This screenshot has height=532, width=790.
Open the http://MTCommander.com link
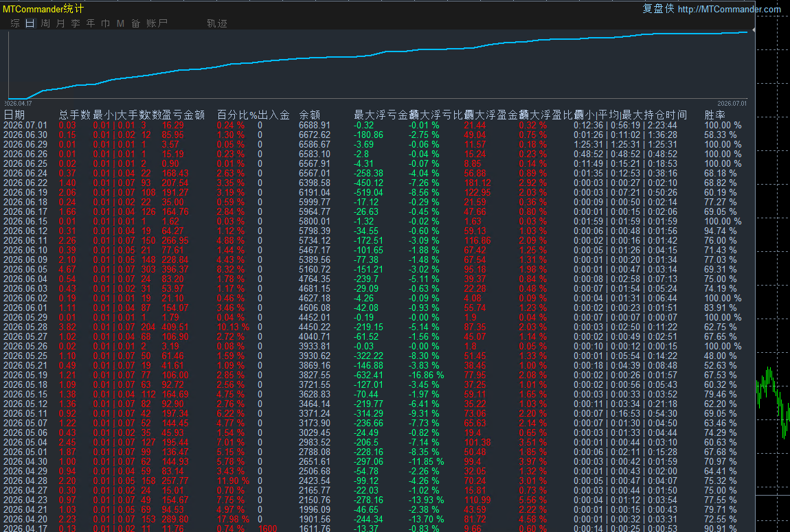click(729, 9)
